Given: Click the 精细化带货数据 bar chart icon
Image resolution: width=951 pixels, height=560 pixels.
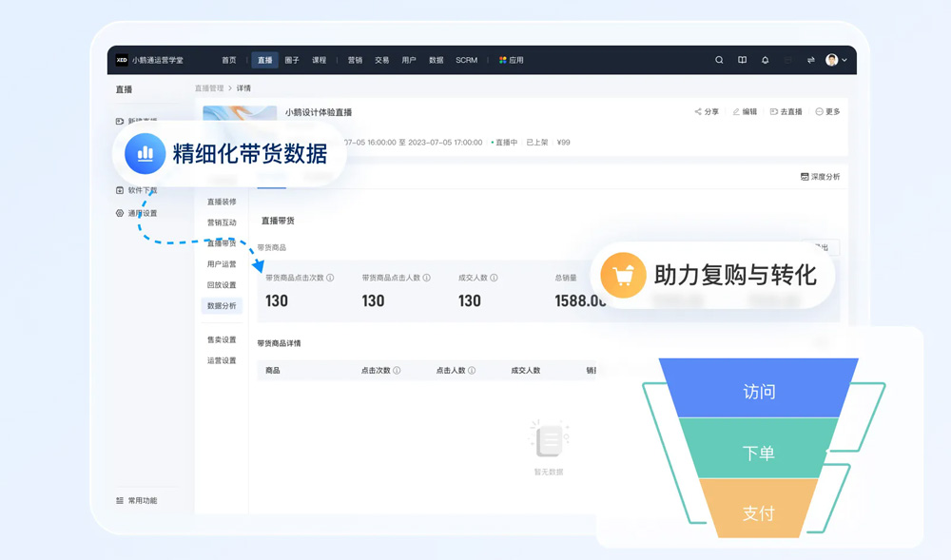Looking at the screenshot, I should pyautogui.click(x=145, y=154).
